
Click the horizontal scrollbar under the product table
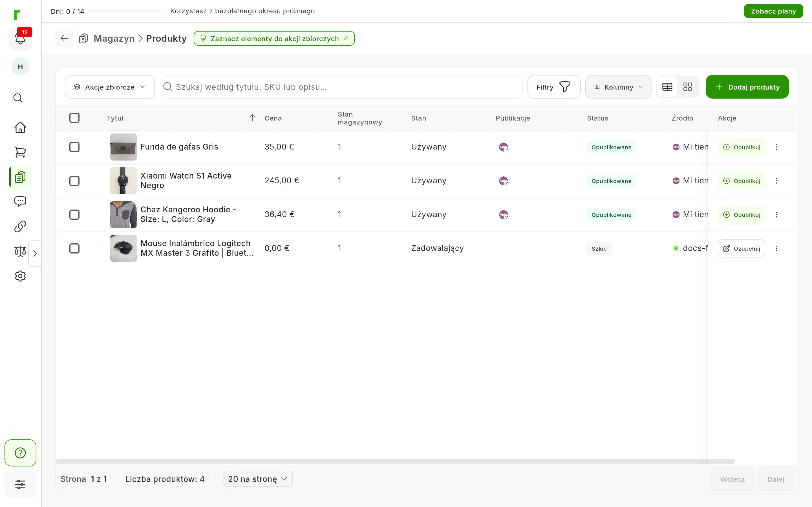(395, 461)
